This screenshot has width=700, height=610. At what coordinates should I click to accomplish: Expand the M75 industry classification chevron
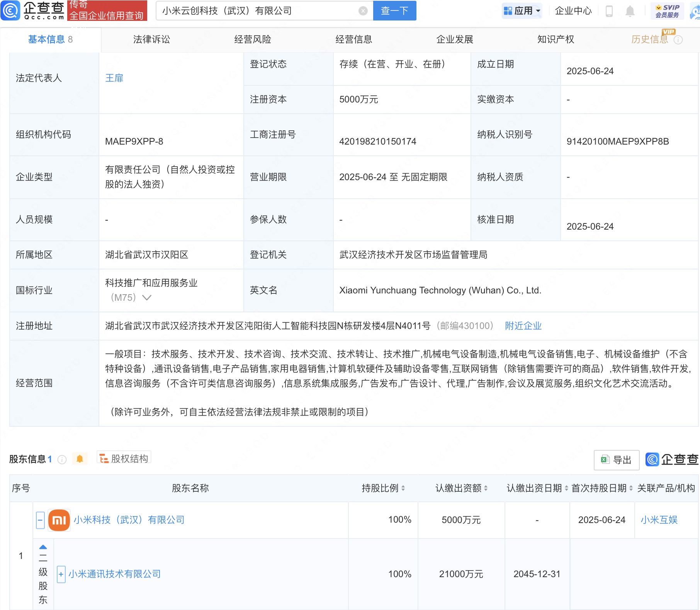(x=147, y=298)
